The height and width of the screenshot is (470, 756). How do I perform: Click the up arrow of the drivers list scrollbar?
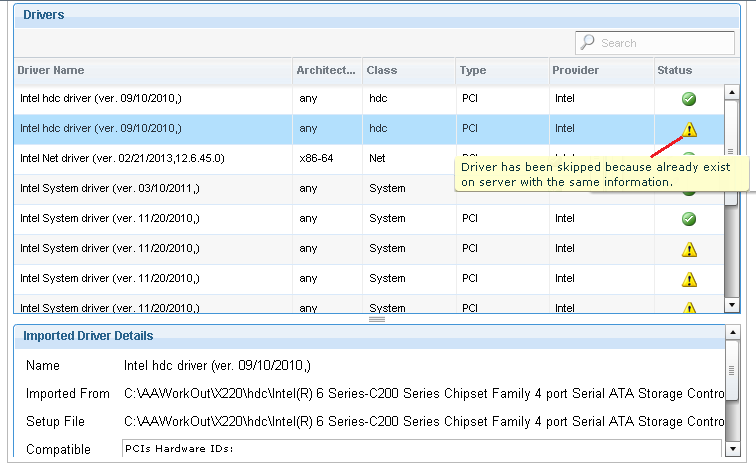[x=732, y=92]
